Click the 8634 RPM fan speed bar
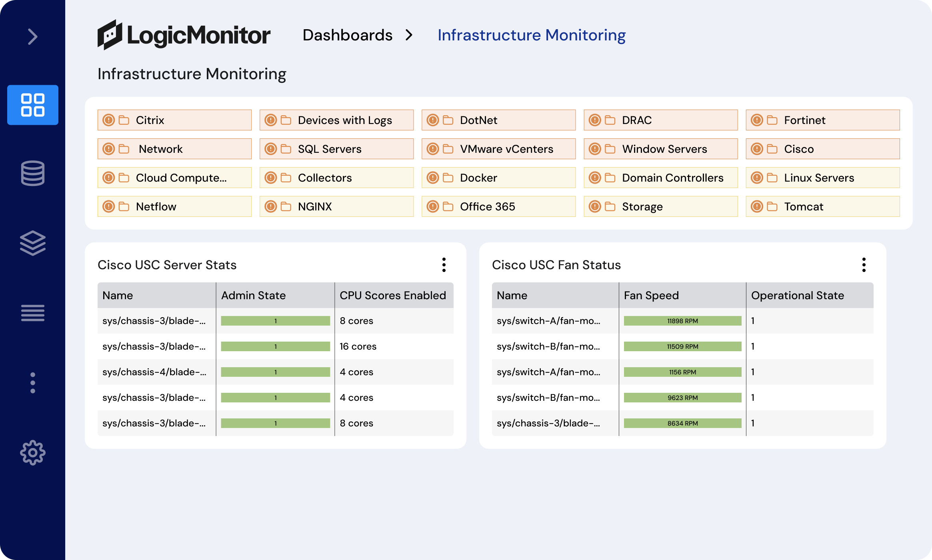The height and width of the screenshot is (560, 932). (682, 423)
